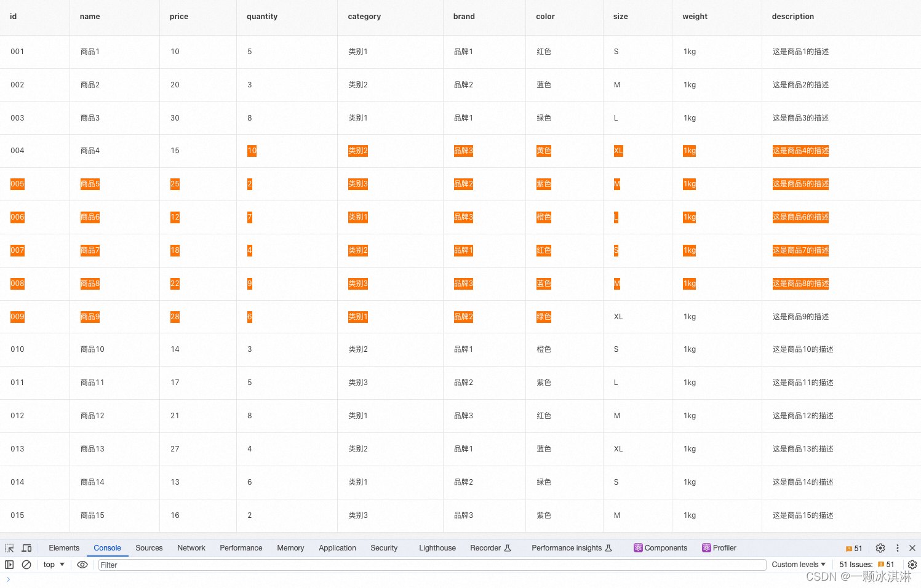Screen dimensions: 921x588
Task: Click category cell 类别3 in row 011
Action: click(x=358, y=383)
